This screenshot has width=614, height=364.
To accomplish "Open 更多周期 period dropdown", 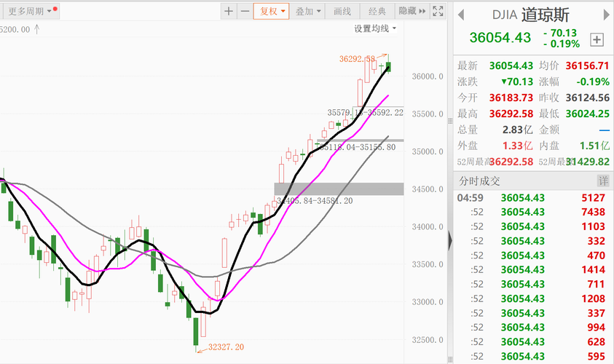I will (x=31, y=12).
